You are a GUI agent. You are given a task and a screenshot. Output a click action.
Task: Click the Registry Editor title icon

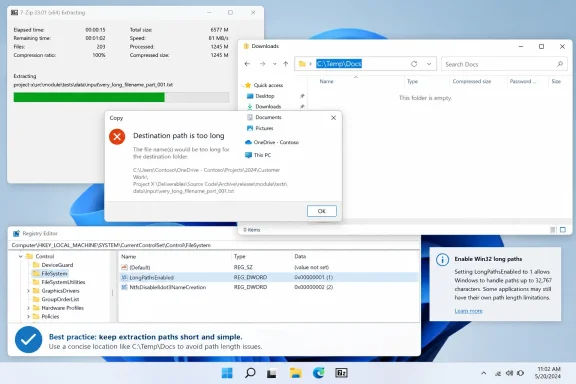16,233
